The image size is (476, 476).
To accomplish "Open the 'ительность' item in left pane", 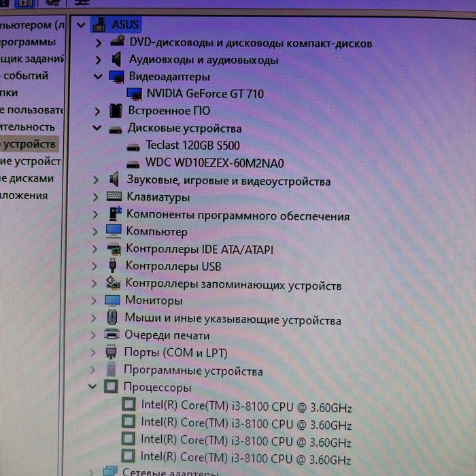I will point(28,127).
